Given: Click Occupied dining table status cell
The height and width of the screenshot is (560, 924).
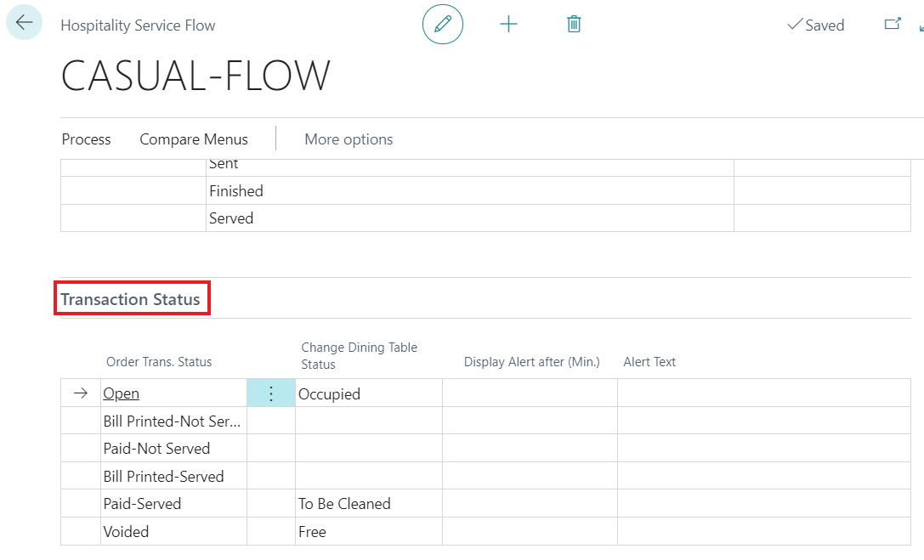Looking at the screenshot, I should coord(368,393).
